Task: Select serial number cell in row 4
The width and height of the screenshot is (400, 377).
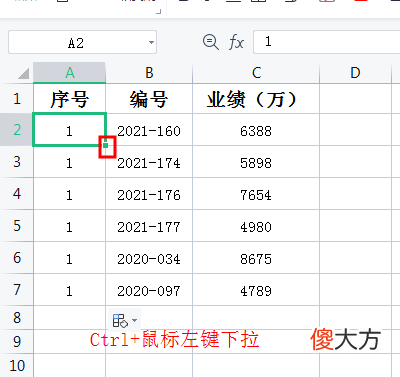Action: (69, 194)
